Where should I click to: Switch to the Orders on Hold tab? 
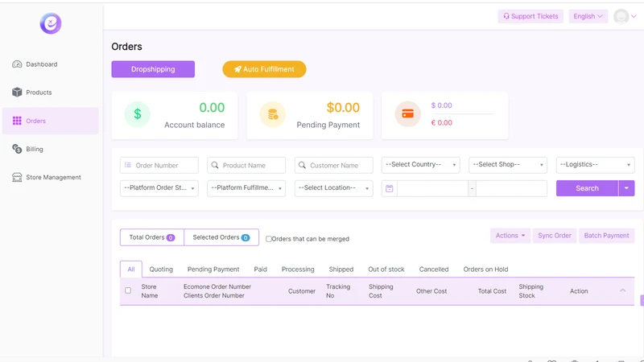[x=485, y=269]
